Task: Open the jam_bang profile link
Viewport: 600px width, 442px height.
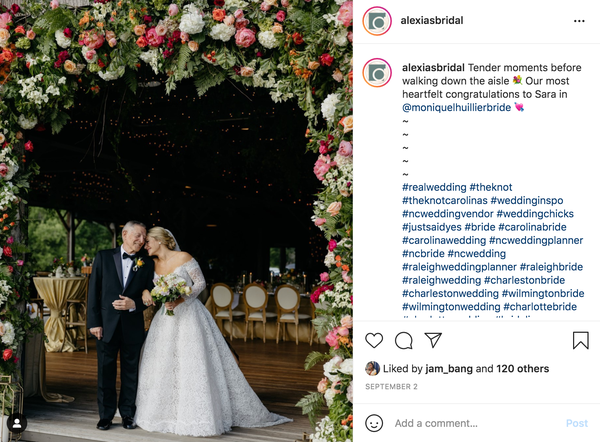Action: tap(449, 369)
